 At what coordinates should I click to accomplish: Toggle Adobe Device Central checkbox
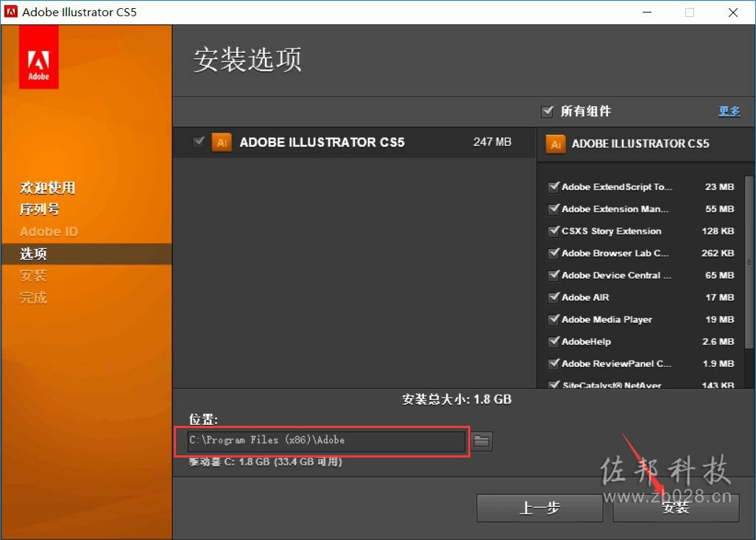pyautogui.click(x=554, y=275)
